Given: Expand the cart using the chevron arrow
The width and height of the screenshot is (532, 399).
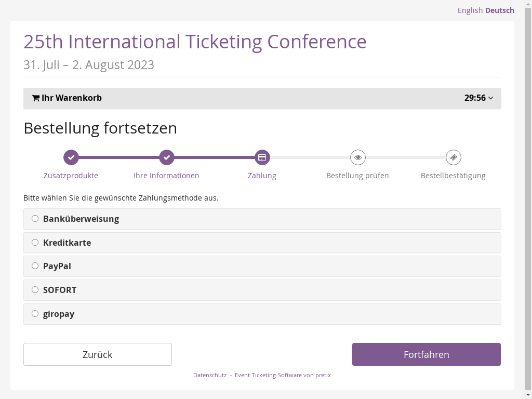Looking at the screenshot, I should 491,98.
